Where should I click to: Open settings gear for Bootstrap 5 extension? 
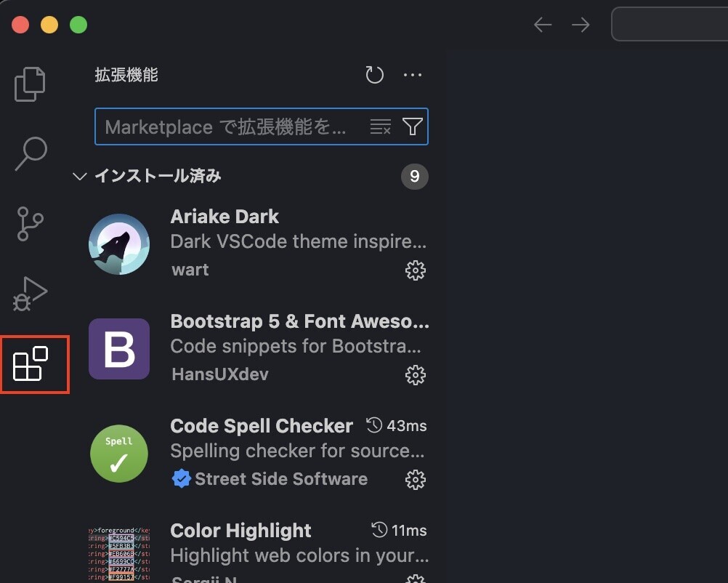tap(415, 375)
